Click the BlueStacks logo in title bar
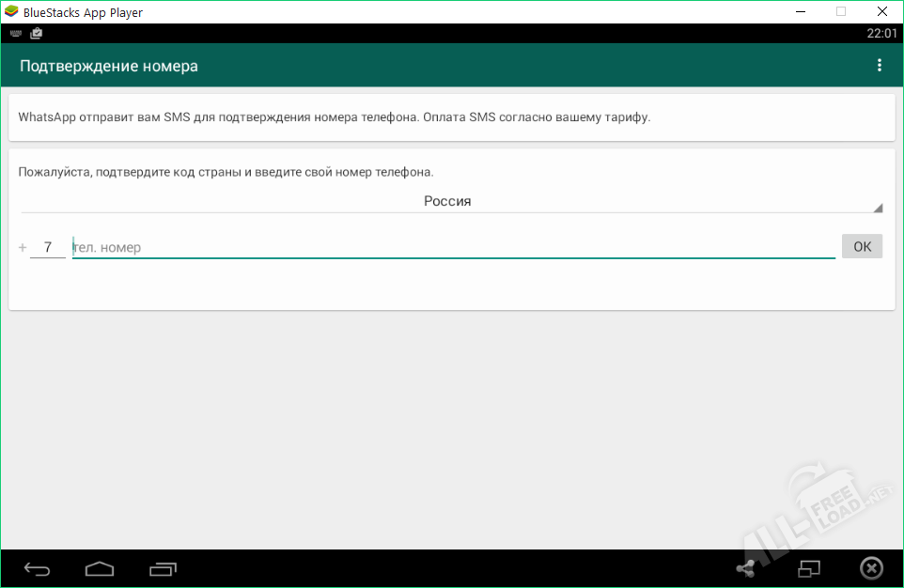This screenshot has width=904, height=588. point(11,12)
